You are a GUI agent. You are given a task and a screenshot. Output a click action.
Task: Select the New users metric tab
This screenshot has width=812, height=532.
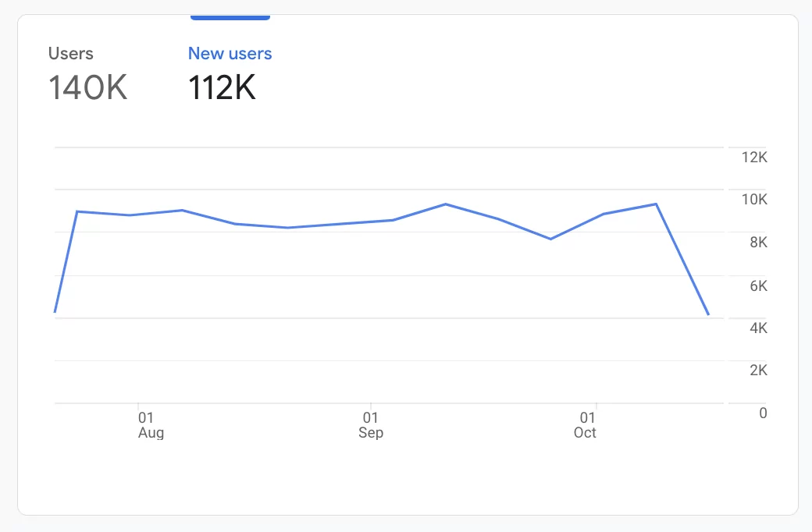tap(230, 54)
